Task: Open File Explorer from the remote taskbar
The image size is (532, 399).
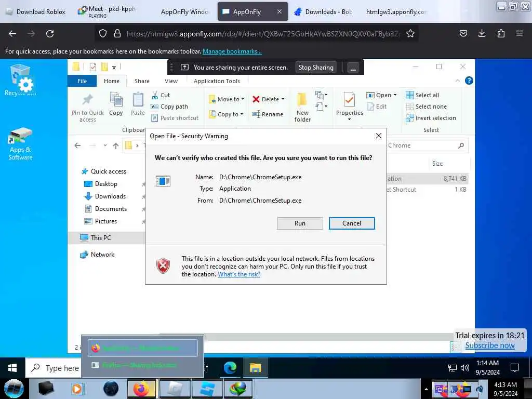Action: pos(255,368)
